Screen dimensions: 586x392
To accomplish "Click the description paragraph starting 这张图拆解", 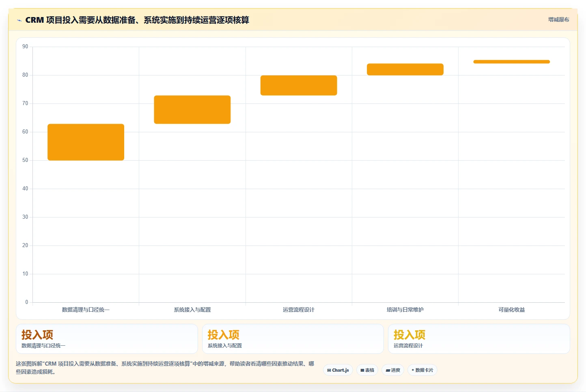I will point(165,368).
